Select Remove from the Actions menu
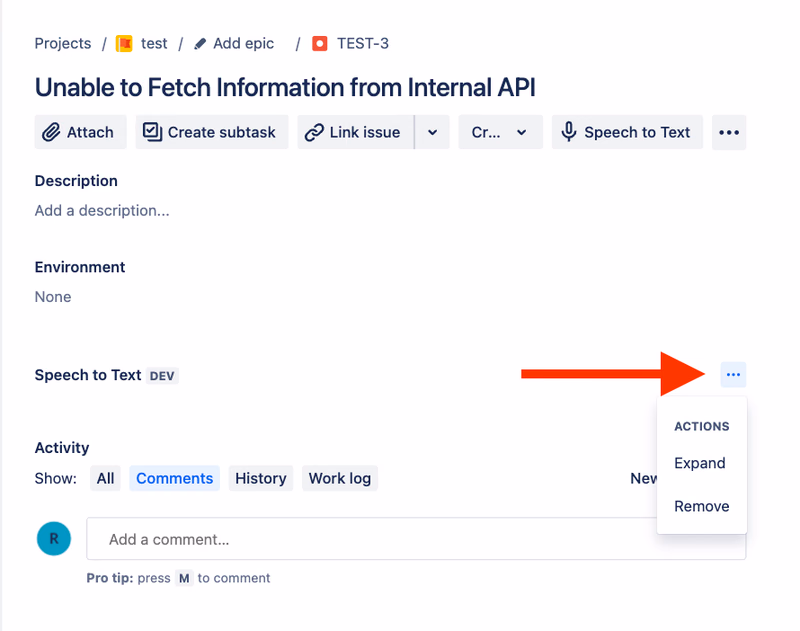 click(x=702, y=506)
